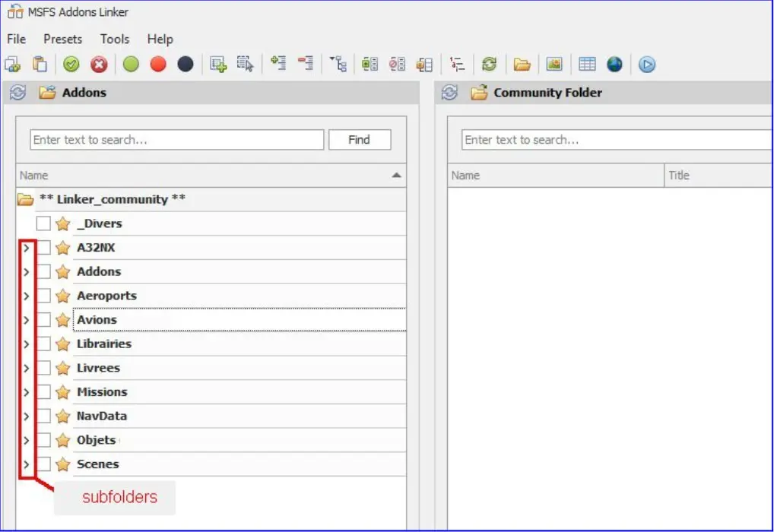
Task: Select the NavData row label
Action: click(102, 416)
